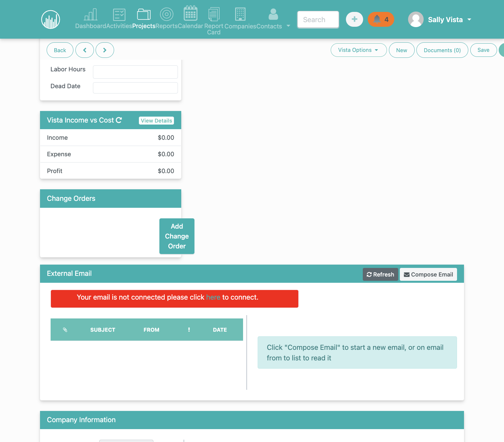This screenshot has height=442, width=504.
Task: Focus the Search field
Action: coord(318,19)
